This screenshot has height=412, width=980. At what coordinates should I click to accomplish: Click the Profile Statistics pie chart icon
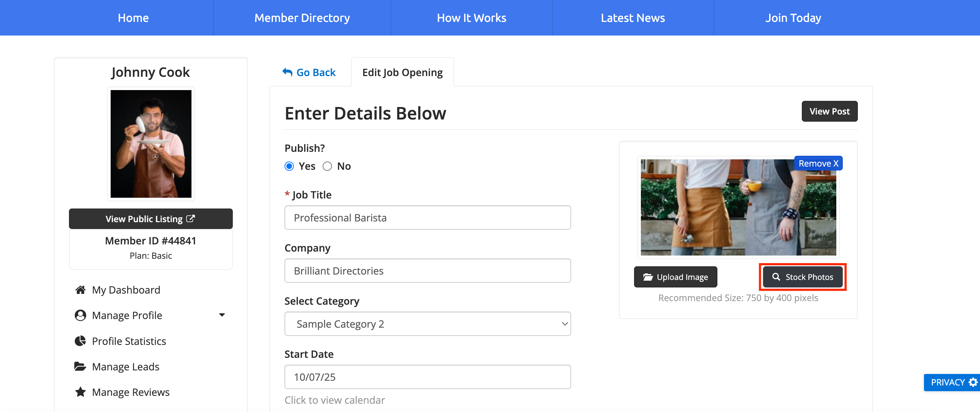[80, 341]
